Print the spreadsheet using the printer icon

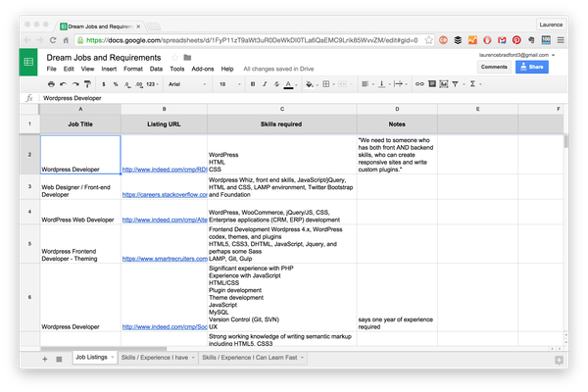click(51, 84)
